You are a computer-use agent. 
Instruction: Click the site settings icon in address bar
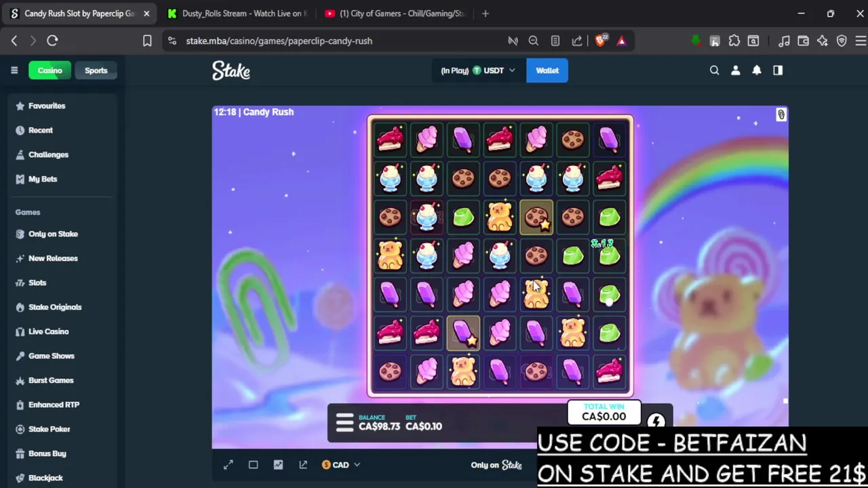click(x=172, y=41)
